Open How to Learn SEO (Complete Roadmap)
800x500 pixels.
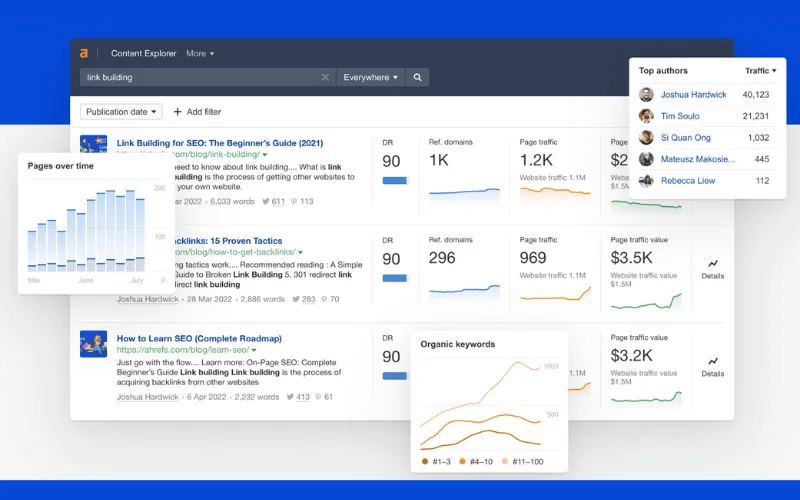(199, 338)
